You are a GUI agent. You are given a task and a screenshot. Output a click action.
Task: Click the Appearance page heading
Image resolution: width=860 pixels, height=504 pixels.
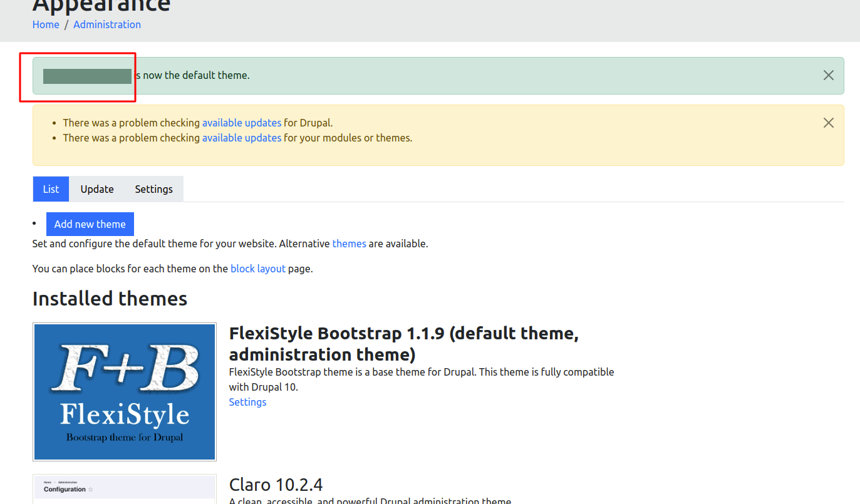point(101,5)
